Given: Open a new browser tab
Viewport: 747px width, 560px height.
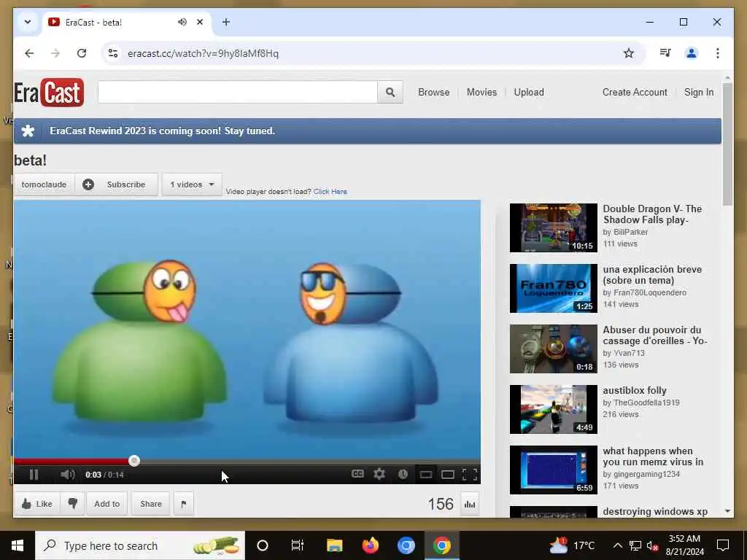Looking at the screenshot, I should click(x=226, y=22).
